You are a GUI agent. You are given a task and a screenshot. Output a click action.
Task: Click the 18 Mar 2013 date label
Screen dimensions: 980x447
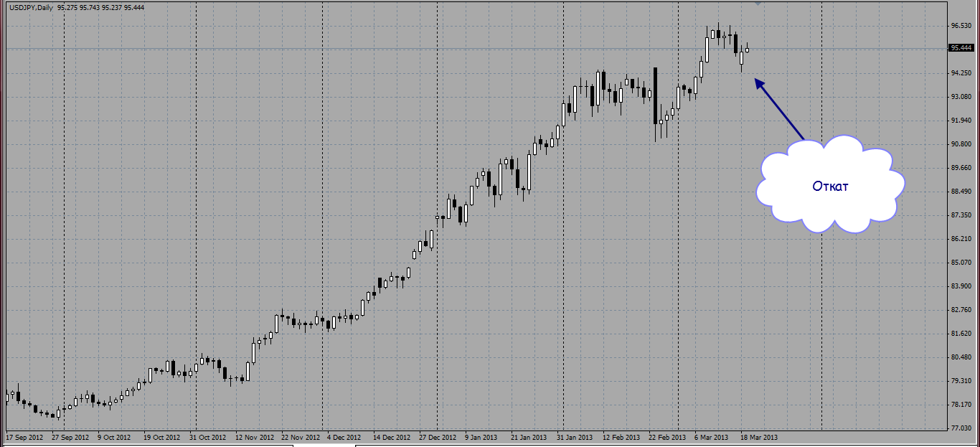pyautogui.click(x=759, y=437)
